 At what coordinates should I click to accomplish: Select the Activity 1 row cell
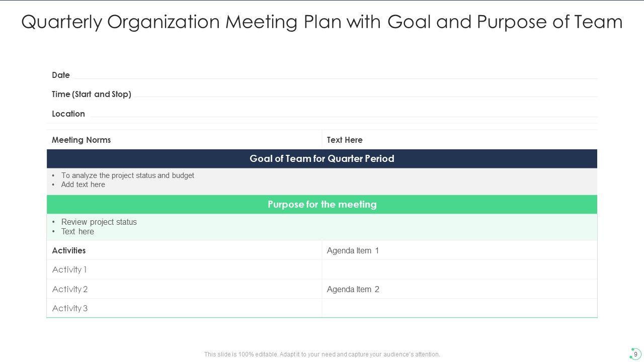coord(184,269)
